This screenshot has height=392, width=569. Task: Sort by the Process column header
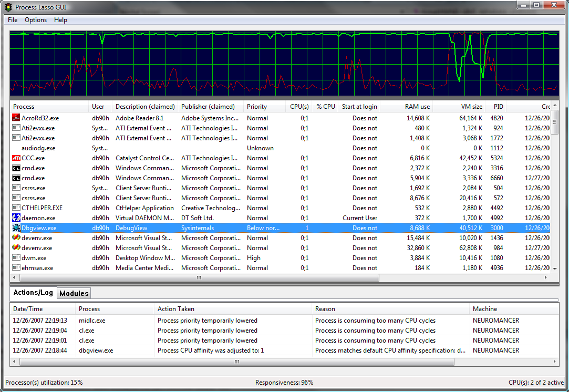click(49, 107)
